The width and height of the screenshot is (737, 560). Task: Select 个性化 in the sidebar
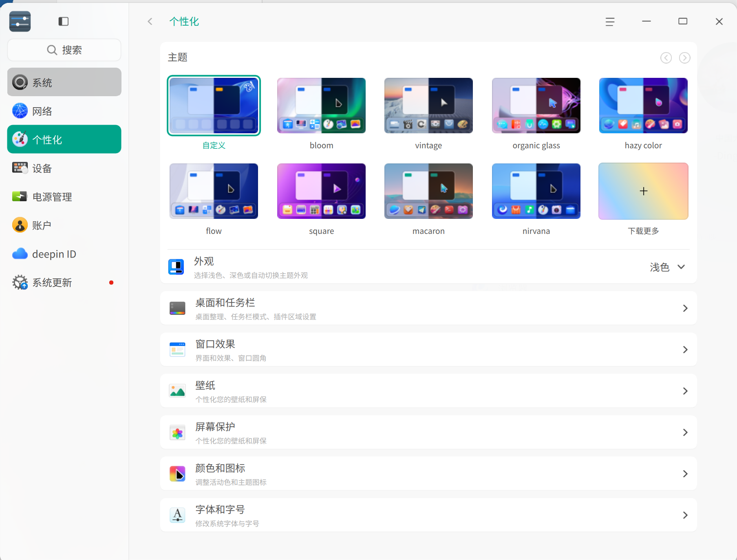coord(64,139)
